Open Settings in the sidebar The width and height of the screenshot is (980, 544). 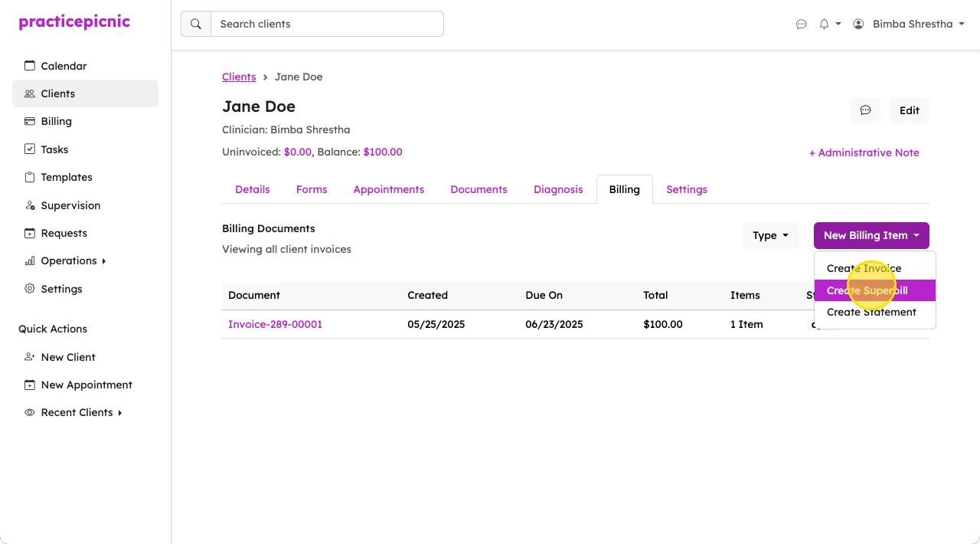[x=86, y=289]
